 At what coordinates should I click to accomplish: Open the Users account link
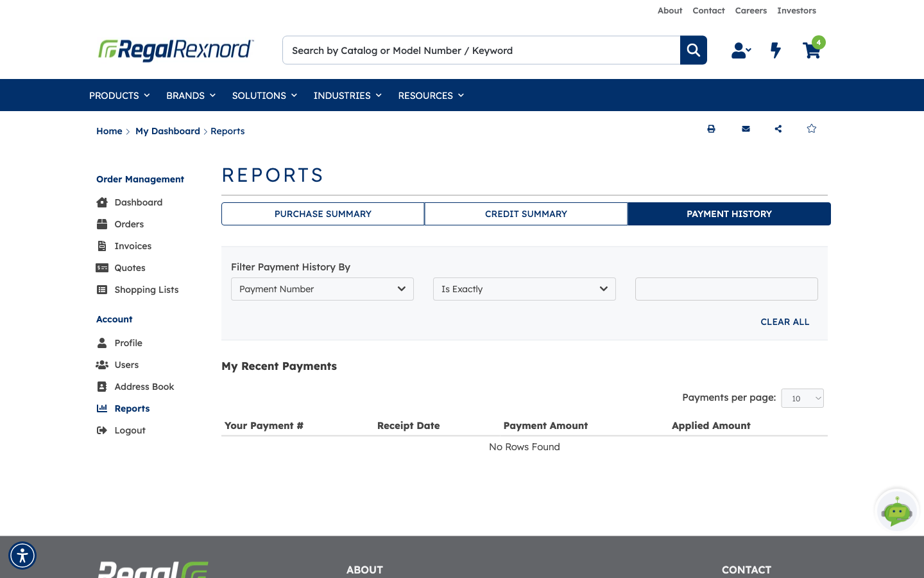click(126, 365)
